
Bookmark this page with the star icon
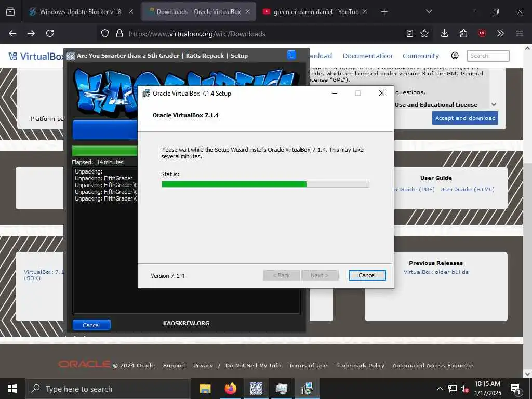pyautogui.click(x=424, y=34)
